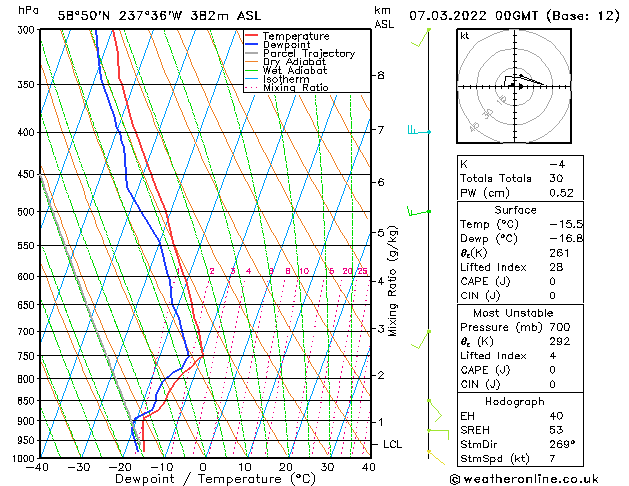Screen dimensions: 629x486
Task: Select the Parcel Trajectory legend label
Action: pyautogui.click(x=309, y=53)
